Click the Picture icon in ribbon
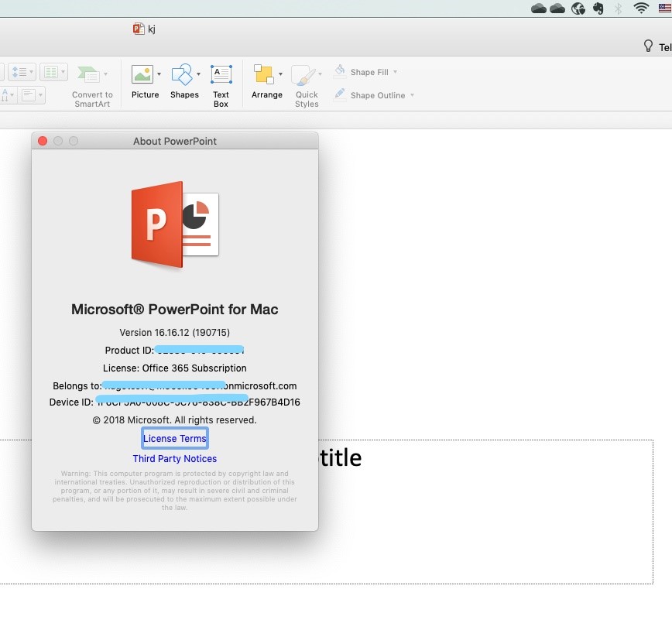 [x=142, y=74]
